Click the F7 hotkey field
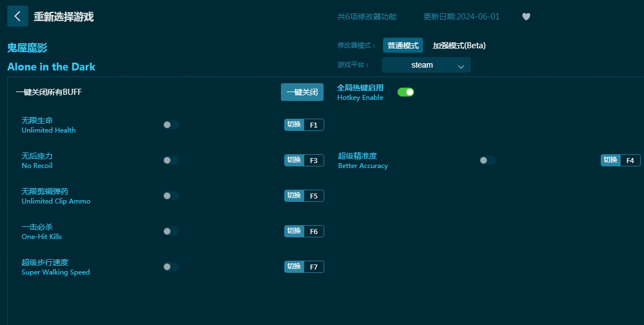Screen dimensions: 644x325 coord(314,267)
